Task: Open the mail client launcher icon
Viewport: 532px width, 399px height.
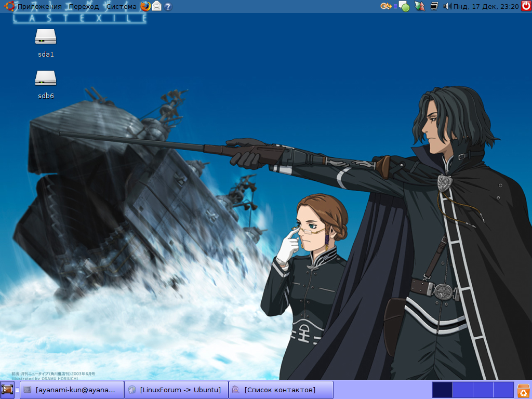Action: click(x=156, y=6)
